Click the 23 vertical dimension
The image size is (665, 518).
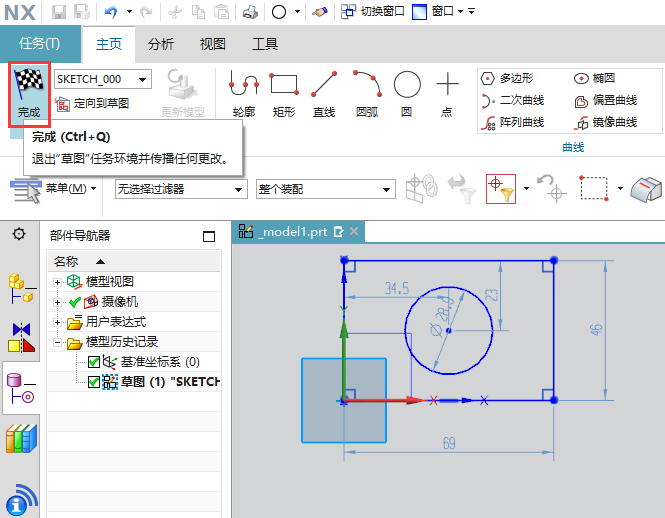pyautogui.click(x=492, y=295)
